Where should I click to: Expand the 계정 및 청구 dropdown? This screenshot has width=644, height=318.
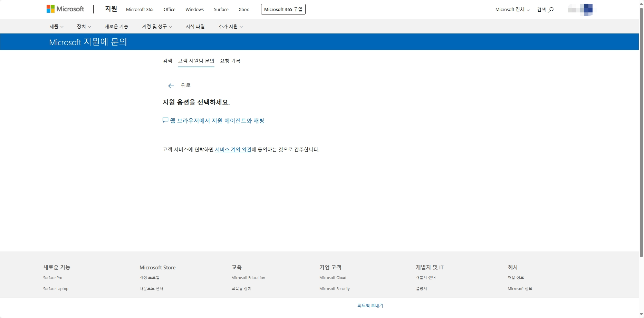(157, 27)
